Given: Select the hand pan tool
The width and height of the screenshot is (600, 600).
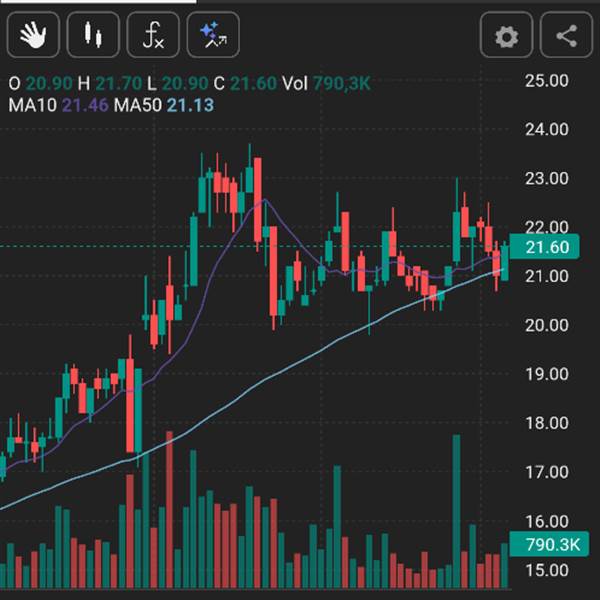Looking at the screenshot, I should coord(33,35).
